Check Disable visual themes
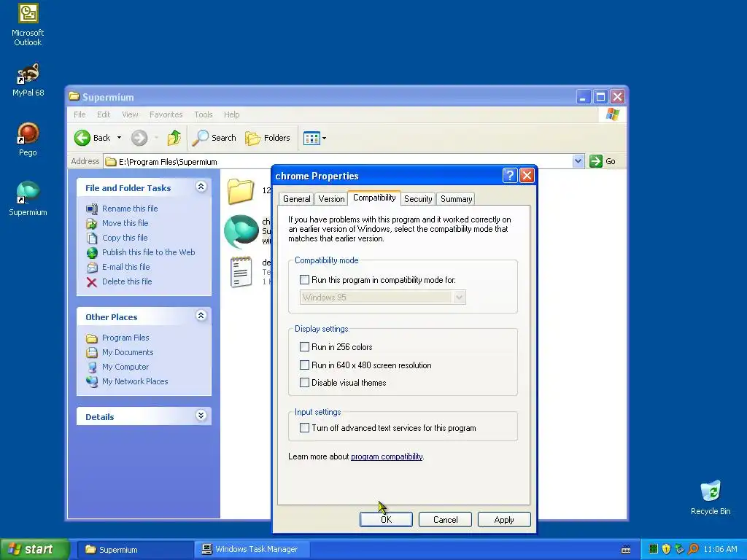The image size is (747, 560). pos(304,382)
